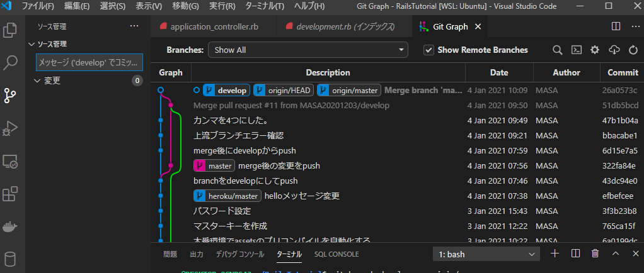The width and height of the screenshot is (644, 273).
Task: Switch to application_controller.rb tab
Action: tap(214, 26)
